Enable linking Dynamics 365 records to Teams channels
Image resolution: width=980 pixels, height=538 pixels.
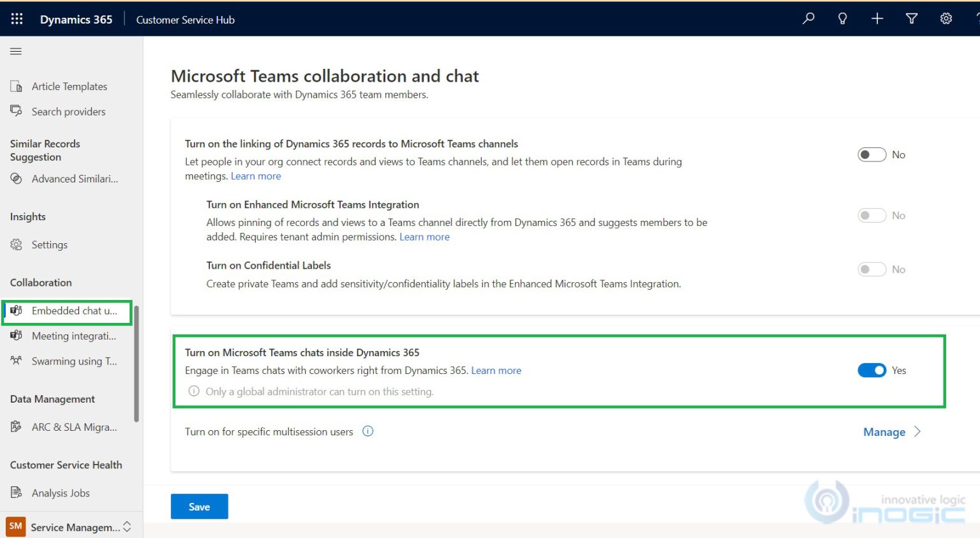[872, 154]
